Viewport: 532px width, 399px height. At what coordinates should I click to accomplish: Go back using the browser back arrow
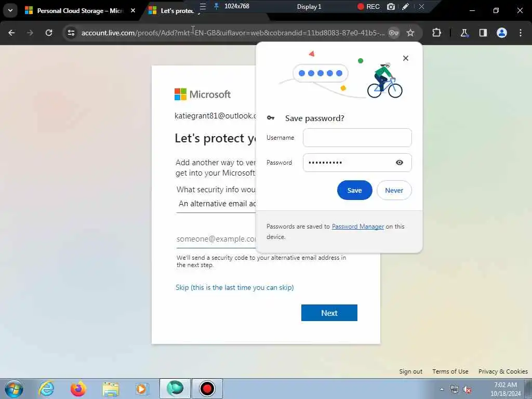tap(11, 33)
